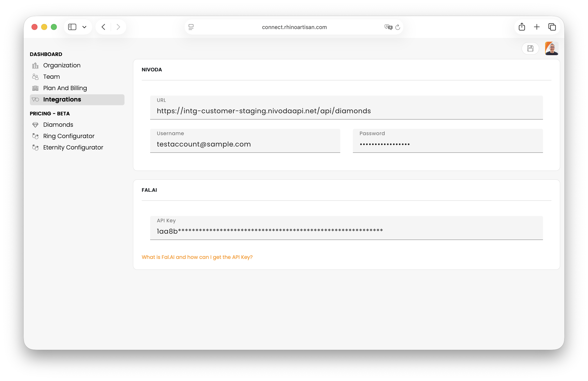Open the Organization page
The image size is (588, 381).
tap(77, 65)
